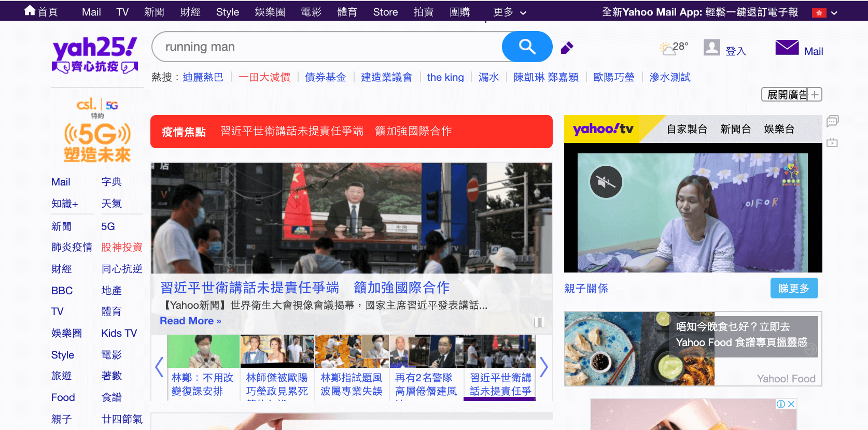Open BBC in left sidebar
The width and height of the screenshot is (868, 430).
tap(62, 291)
